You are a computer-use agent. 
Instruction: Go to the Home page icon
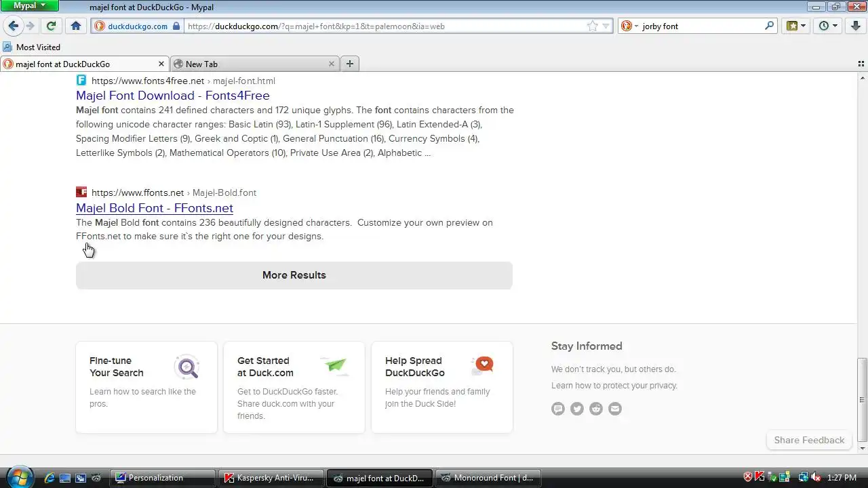[76, 26]
